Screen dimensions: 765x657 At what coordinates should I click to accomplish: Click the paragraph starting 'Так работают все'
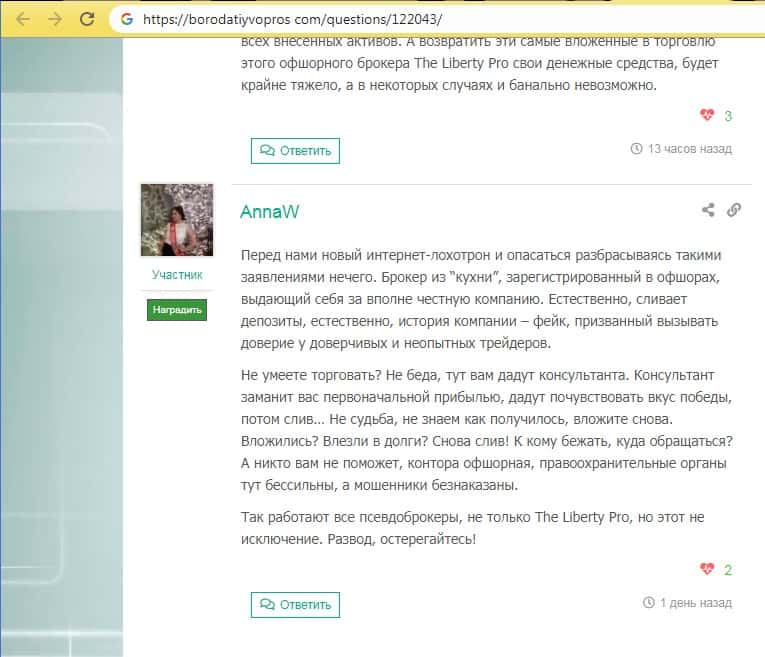(x=472, y=528)
